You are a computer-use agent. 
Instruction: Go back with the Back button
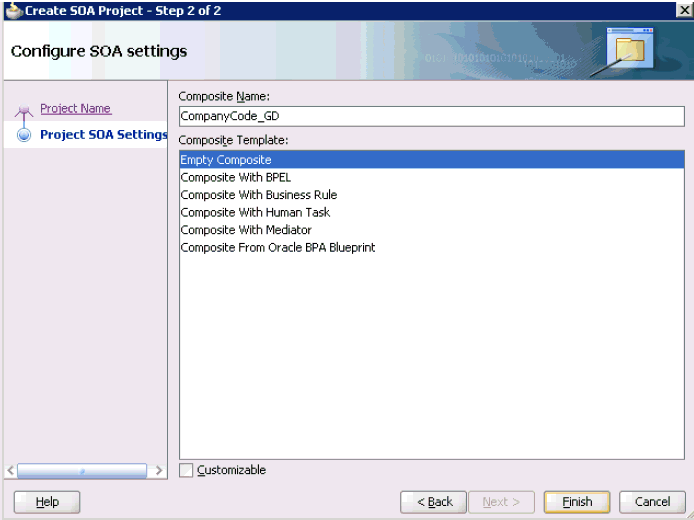433,502
